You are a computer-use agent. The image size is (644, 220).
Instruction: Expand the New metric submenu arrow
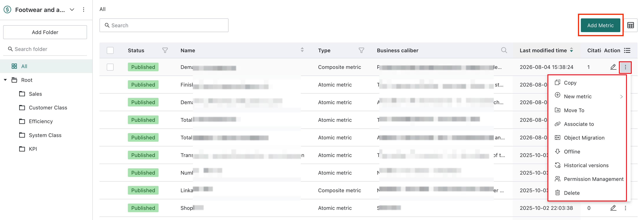(x=621, y=97)
